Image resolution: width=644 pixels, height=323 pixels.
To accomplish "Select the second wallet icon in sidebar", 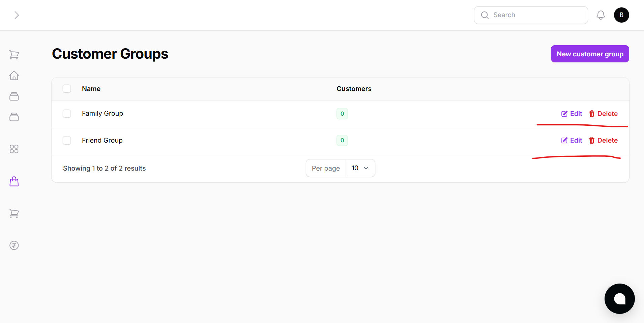I will coord(14,117).
